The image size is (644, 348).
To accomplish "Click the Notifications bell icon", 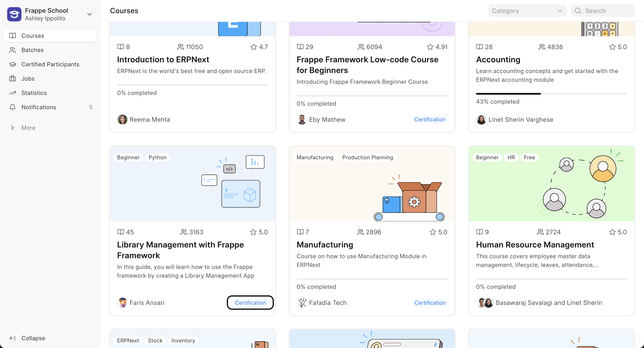I will [x=13, y=107].
